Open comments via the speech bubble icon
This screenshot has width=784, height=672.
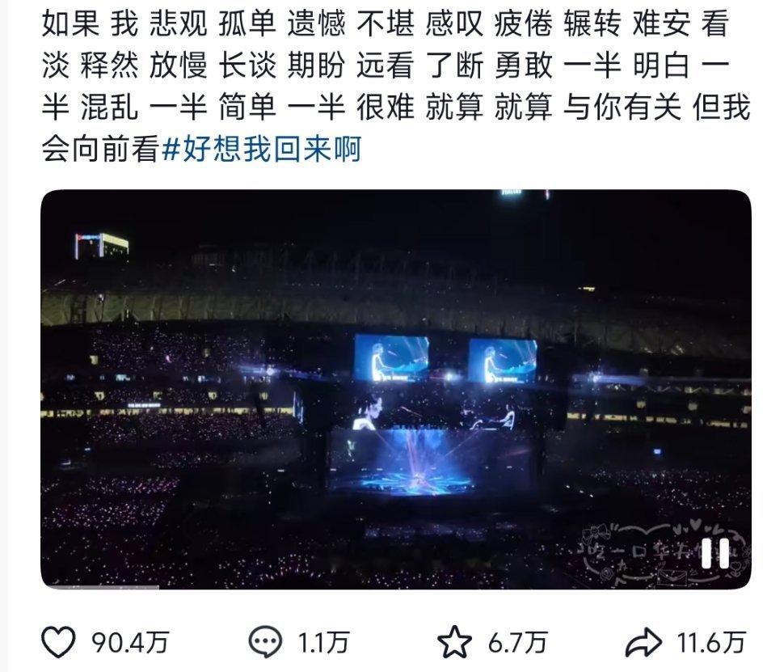pyautogui.click(x=265, y=642)
